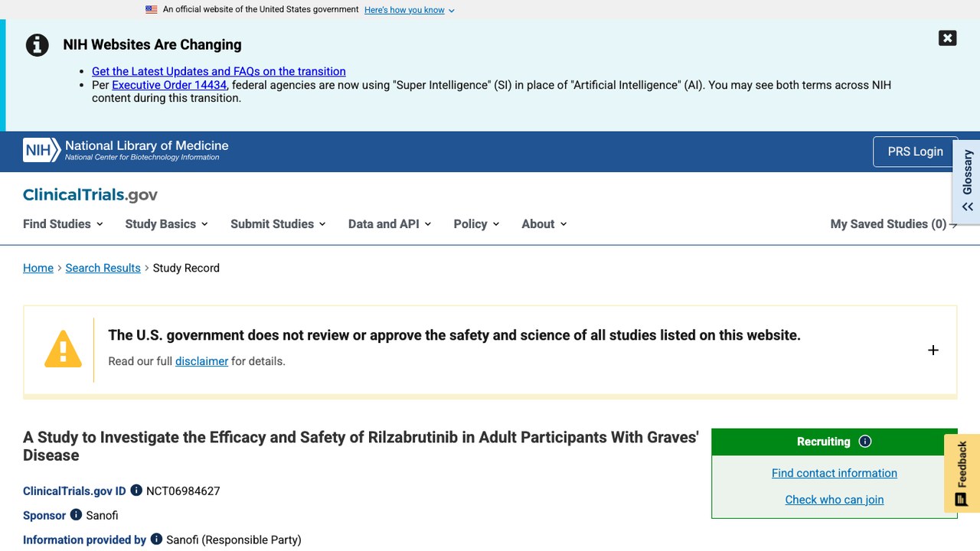Open the Glossary side panel

coord(967,181)
